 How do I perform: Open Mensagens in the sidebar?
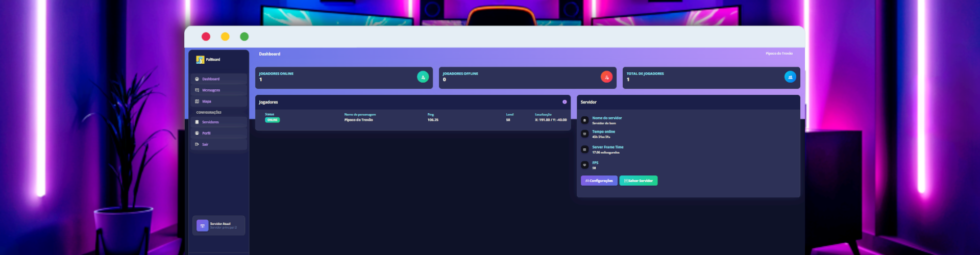click(218, 90)
